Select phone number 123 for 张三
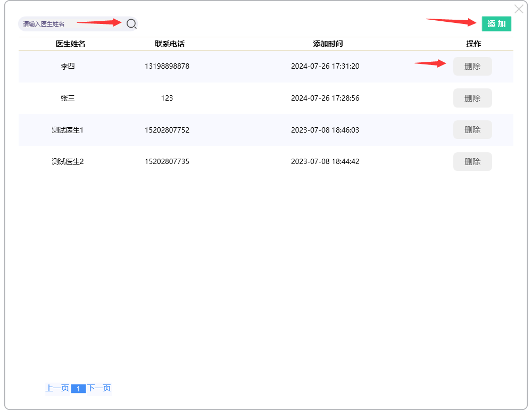The height and width of the screenshot is (410, 532). [x=167, y=98]
